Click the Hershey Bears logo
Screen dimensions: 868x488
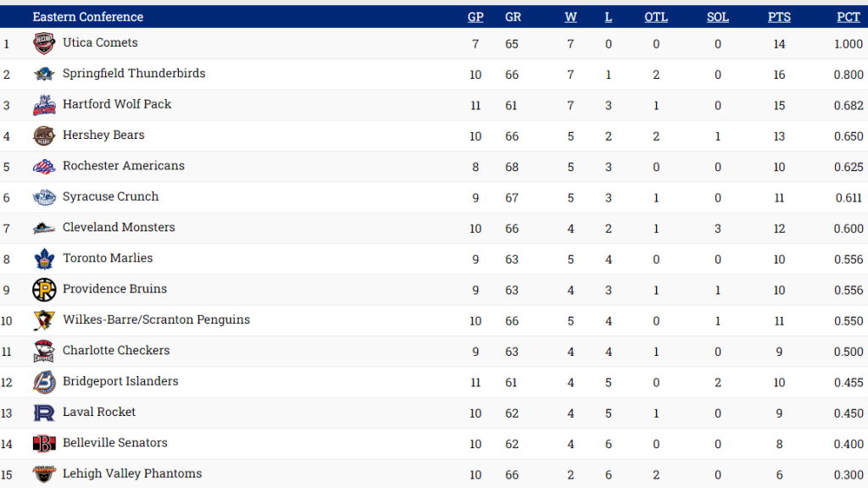tap(44, 136)
